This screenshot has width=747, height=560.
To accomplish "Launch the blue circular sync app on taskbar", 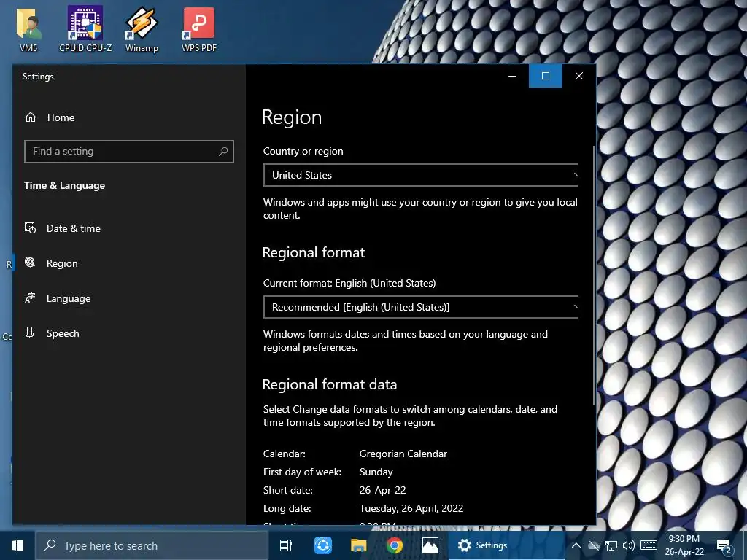I will coord(323,545).
